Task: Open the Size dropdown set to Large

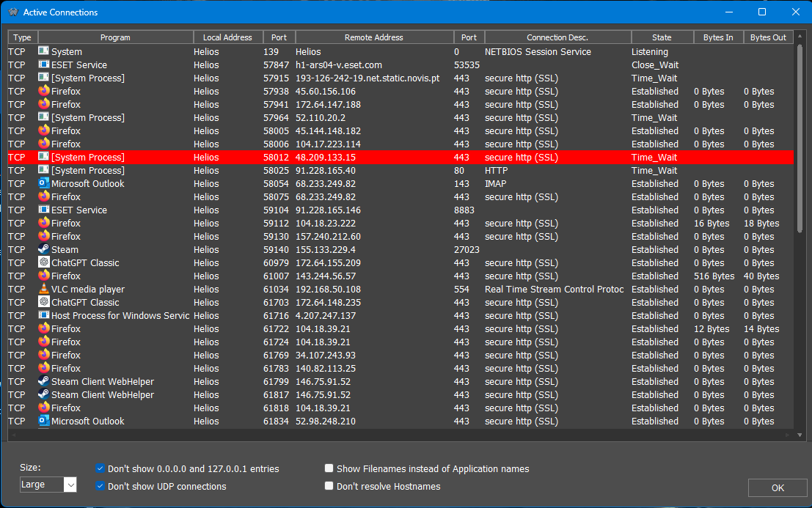Action: click(48, 485)
